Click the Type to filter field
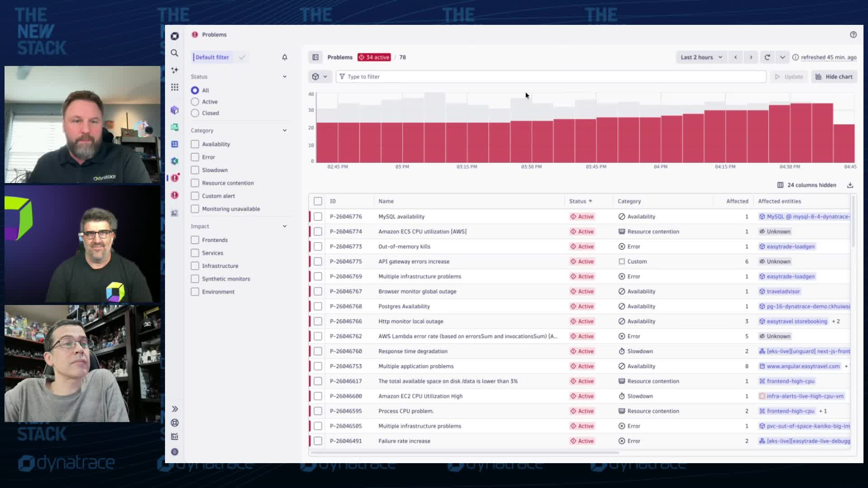This screenshot has width=868, height=488. pos(551,77)
